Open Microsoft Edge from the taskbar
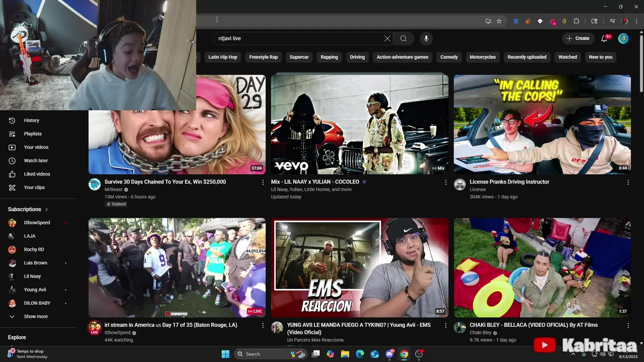 point(360,354)
